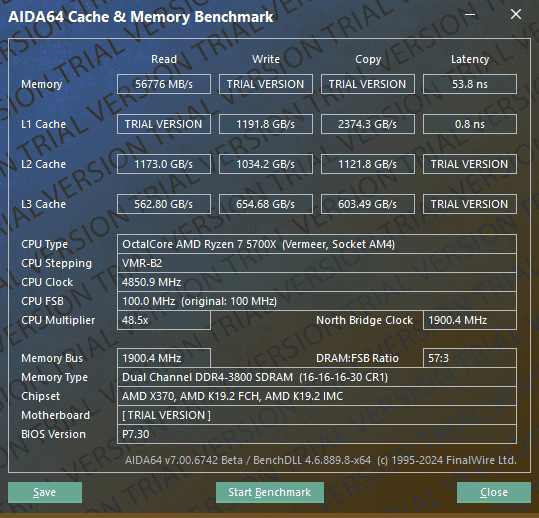This screenshot has width=539, height=518.
Task: Click Memory Write TRIAL VERSION field
Action: pos(266,84)
